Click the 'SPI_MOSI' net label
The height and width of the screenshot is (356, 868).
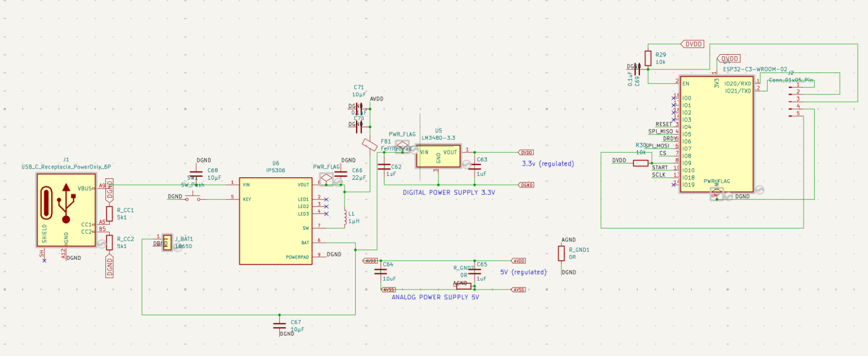(x=657, y=146)
